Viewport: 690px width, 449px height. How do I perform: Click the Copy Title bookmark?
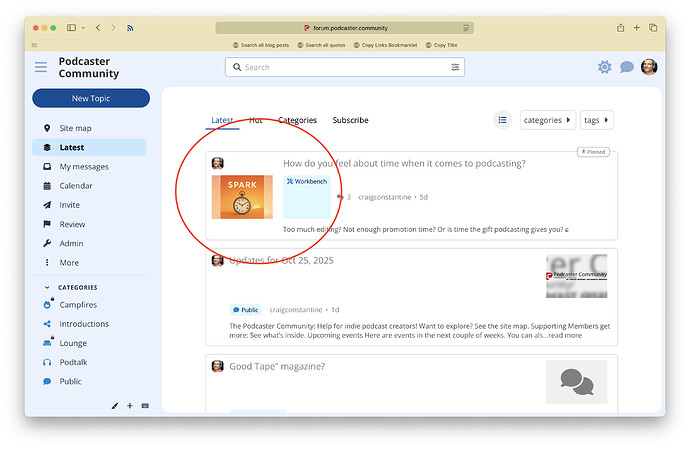441,45
